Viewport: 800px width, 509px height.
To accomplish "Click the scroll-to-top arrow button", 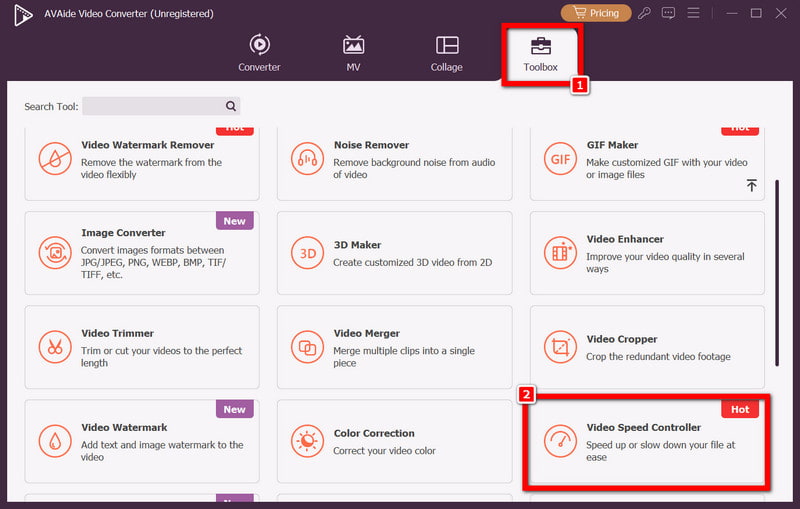I will pyautogui.click(x=751, y=186).
